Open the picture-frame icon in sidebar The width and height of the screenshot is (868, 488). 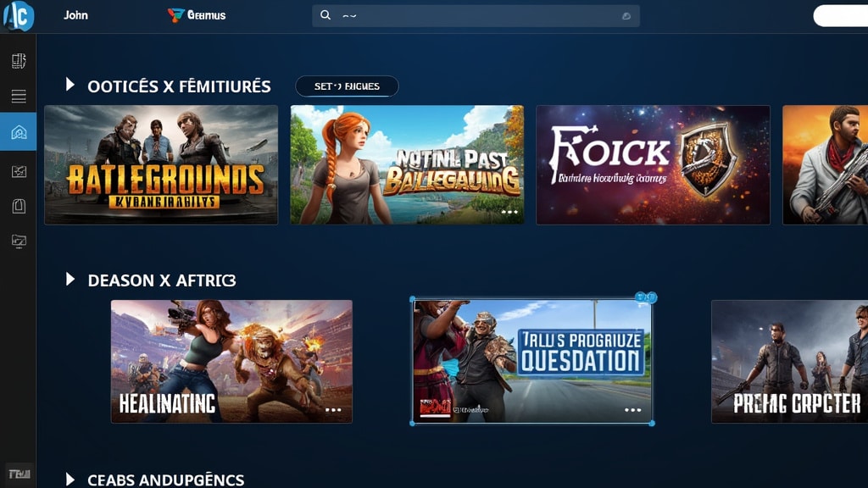click(19, 171)
